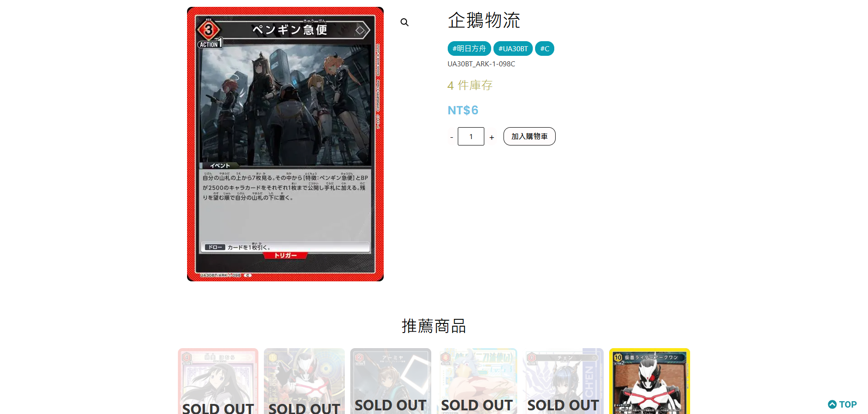Click the quantity input field
Image resolution: width=868 pixels, height=414 pixels.
coord(471,136)
